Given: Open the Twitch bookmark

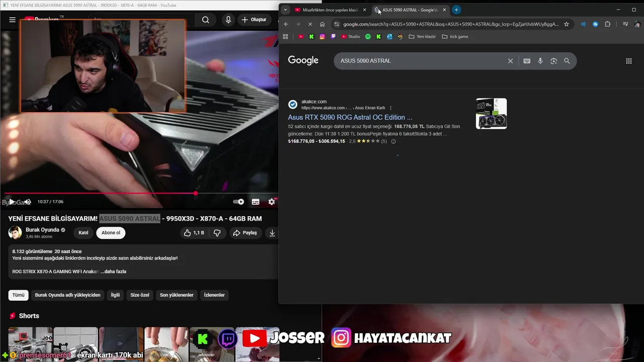Looking at the screenshot, I should (333, 37).
